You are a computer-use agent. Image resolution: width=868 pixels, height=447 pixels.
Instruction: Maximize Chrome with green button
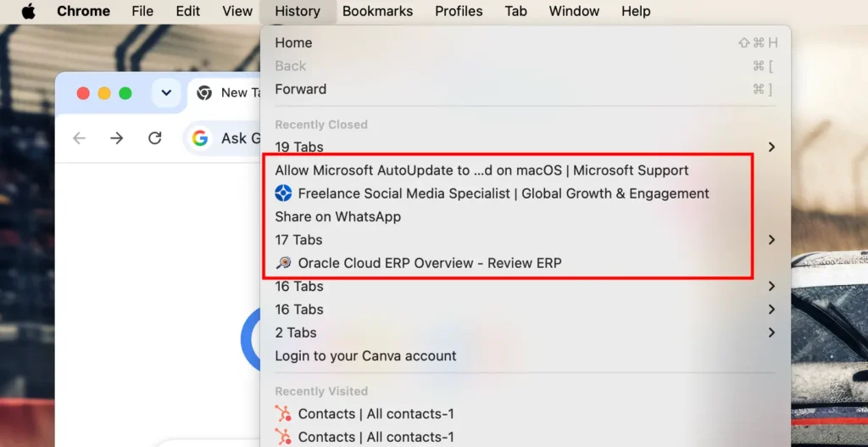(125, 93)
